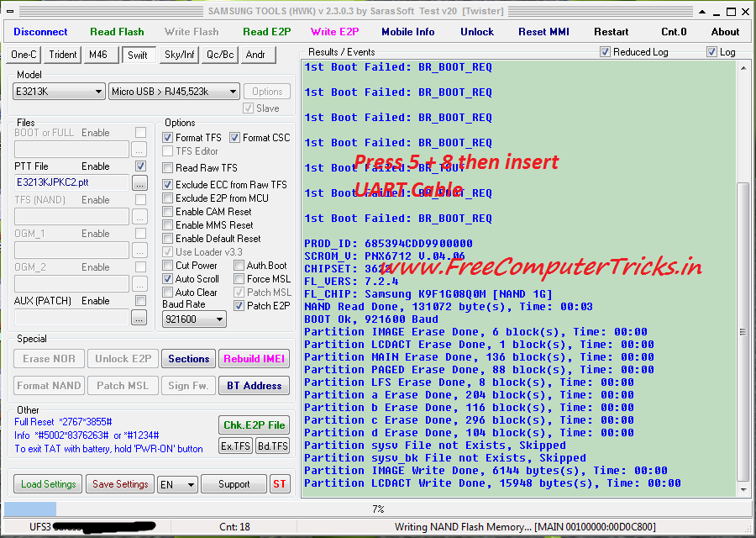The width and height of the screenshot is (756, 538).
Task: Switch to the Sky/Inf tab
Action: coord(180,55)
